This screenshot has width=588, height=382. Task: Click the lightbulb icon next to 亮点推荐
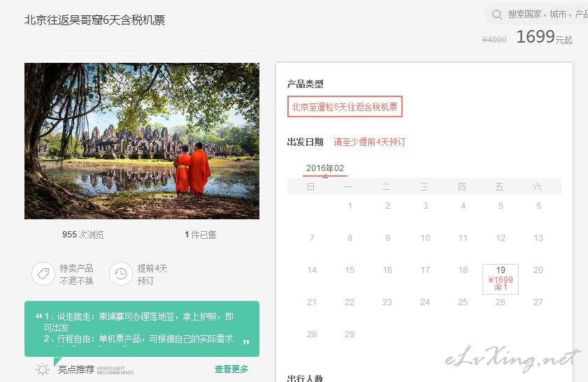pos(43,369)
